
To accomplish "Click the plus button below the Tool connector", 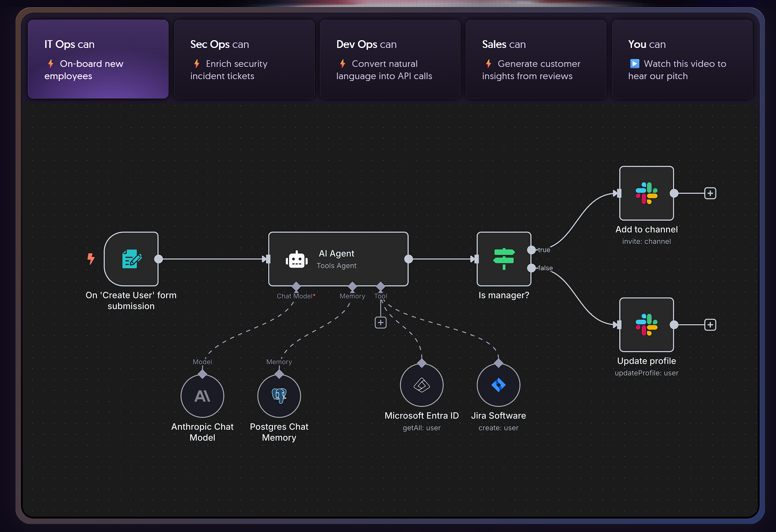I will coord(380,322).
